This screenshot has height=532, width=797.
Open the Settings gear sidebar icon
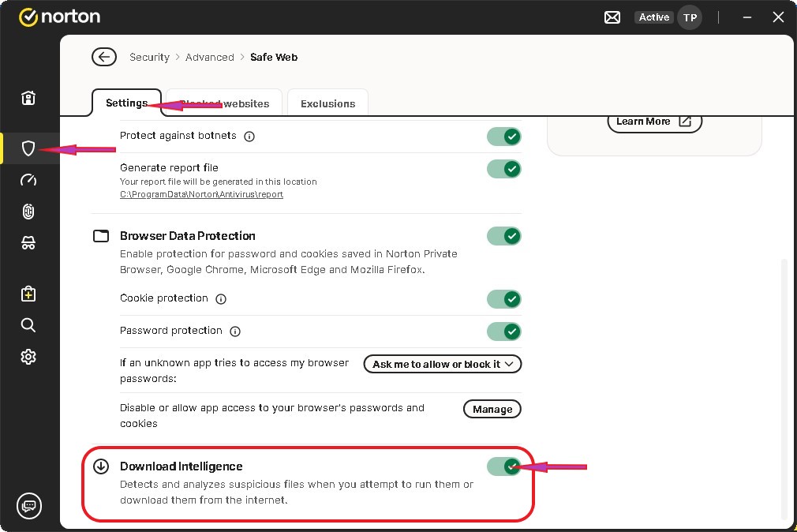28,357
